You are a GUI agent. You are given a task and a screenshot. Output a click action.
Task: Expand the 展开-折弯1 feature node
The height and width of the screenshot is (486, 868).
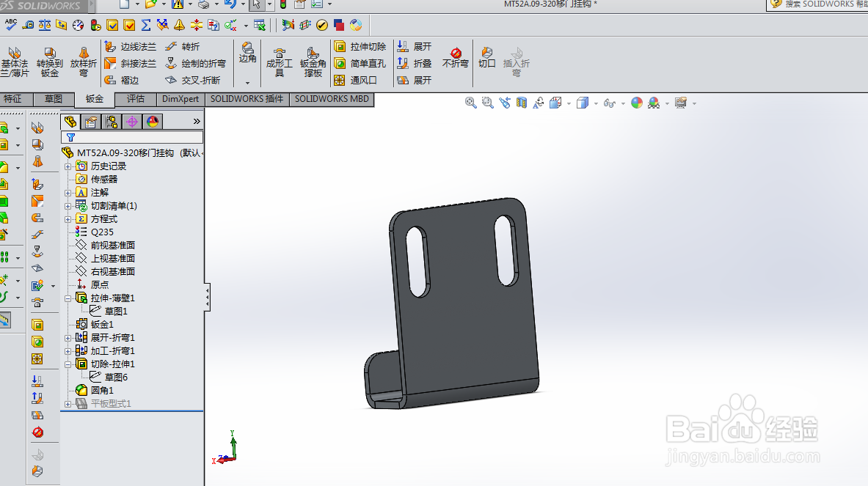68,338
